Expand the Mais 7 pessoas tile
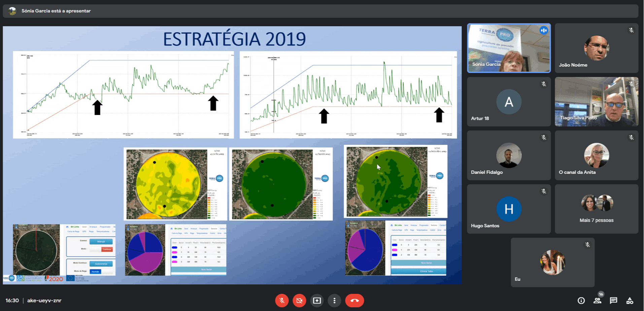Screen dimensions: 644x311 596,209
